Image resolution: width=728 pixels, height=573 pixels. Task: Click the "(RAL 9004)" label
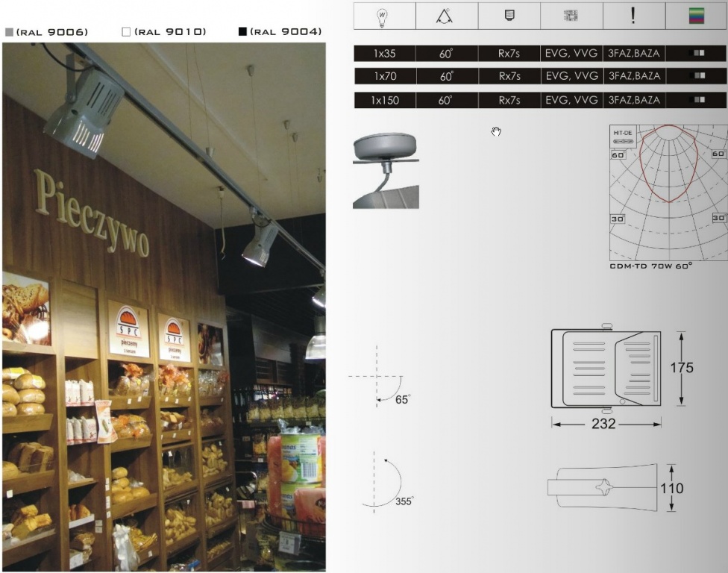point(286,31)
